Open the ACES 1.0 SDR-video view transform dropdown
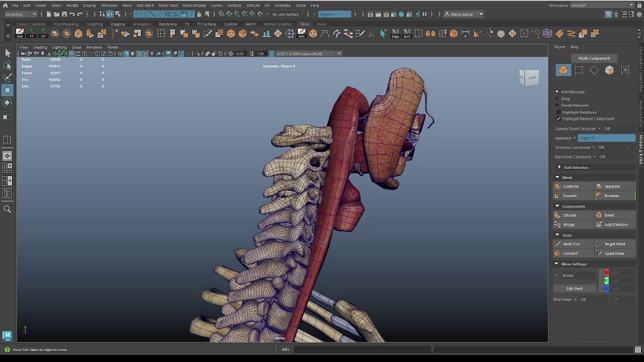 click(x=339, y=54)
